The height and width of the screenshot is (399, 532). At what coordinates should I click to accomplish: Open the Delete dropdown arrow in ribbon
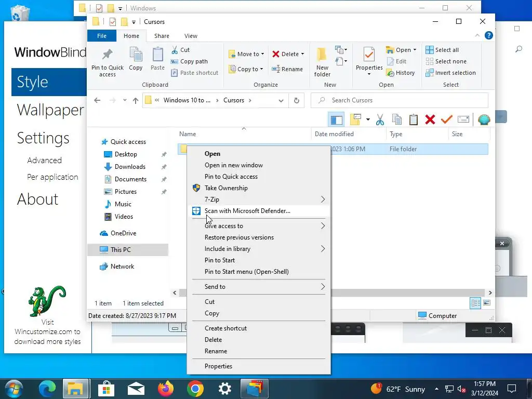(x=302, y=54)
